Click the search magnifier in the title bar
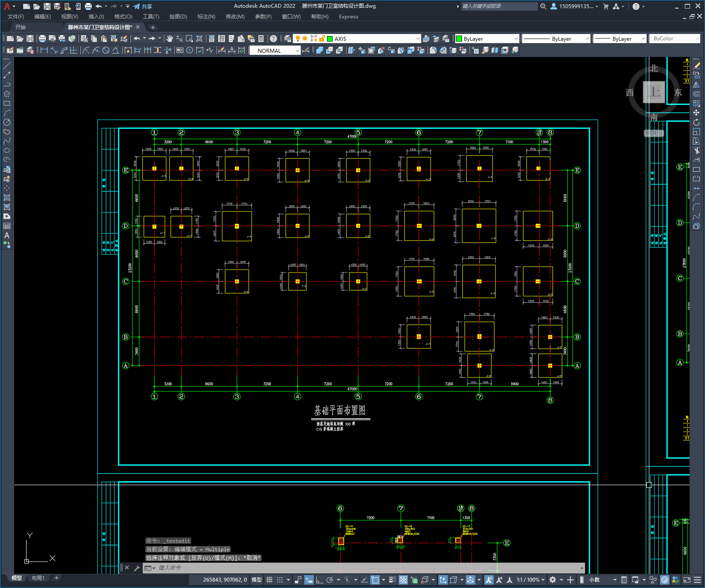Screen dimensions: 705x588 pos(543,6)
